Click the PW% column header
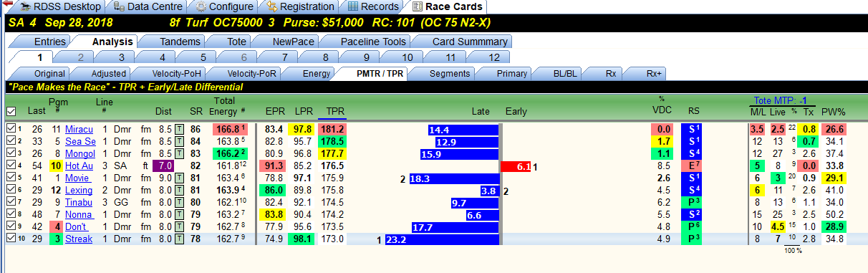 (833, 112)
